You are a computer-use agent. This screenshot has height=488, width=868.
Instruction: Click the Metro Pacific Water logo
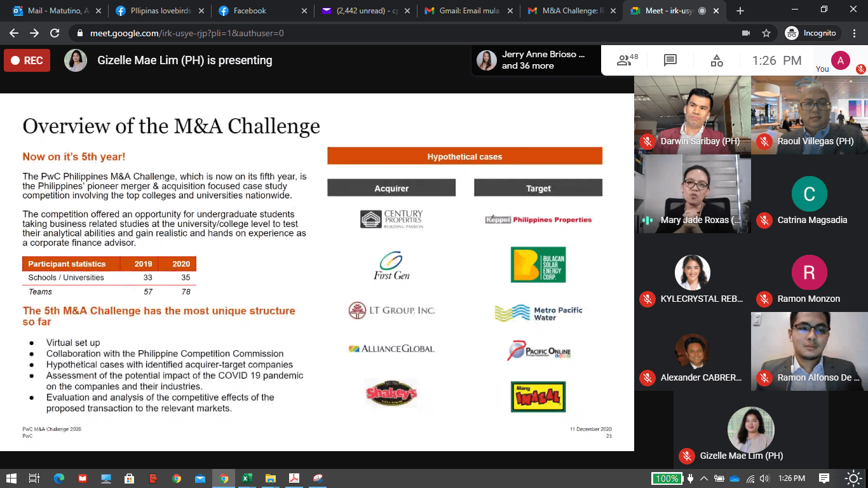pyautogui.click(x=538, y=313)
